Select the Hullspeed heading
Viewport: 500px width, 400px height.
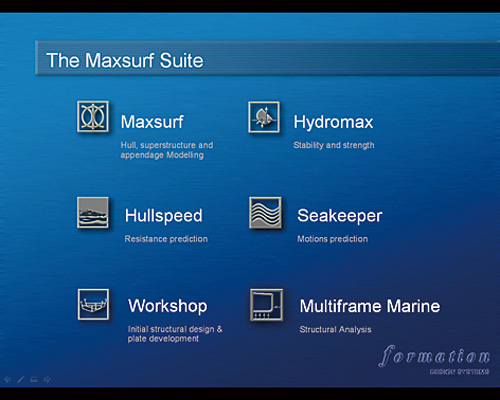pyautogui.click(x=163, y=216)
